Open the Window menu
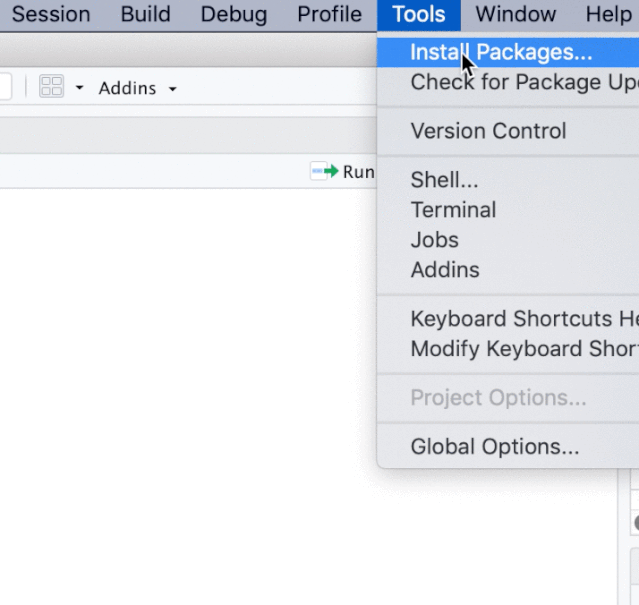This screenshot has width=639, height=605. pos(515,14)
